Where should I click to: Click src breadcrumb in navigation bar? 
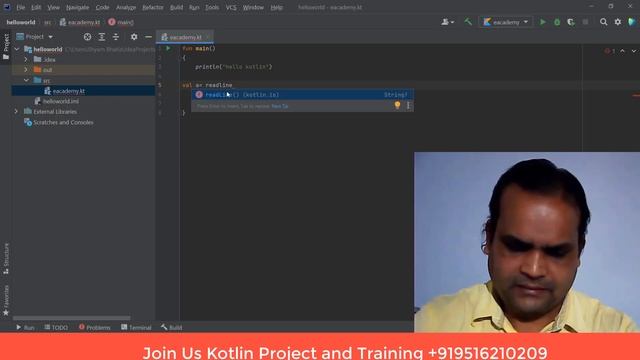click(x=47, y=22)
